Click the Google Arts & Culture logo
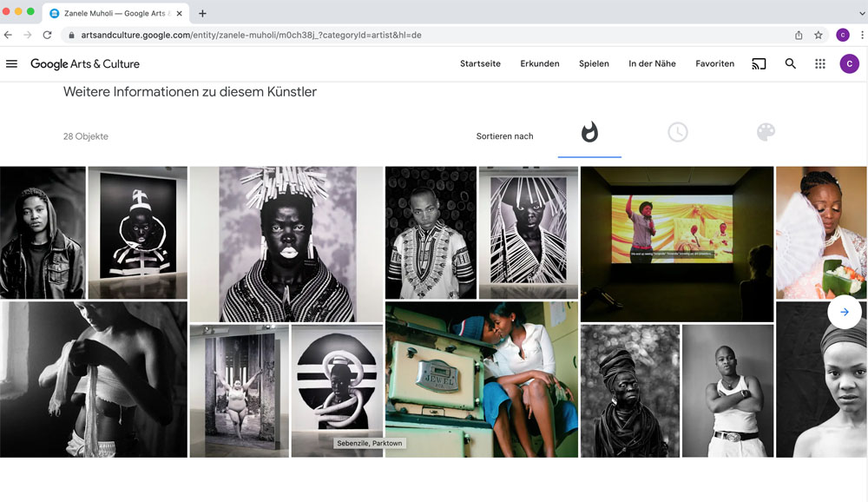This screenshot has height=502, width=868. click(85, 63)
